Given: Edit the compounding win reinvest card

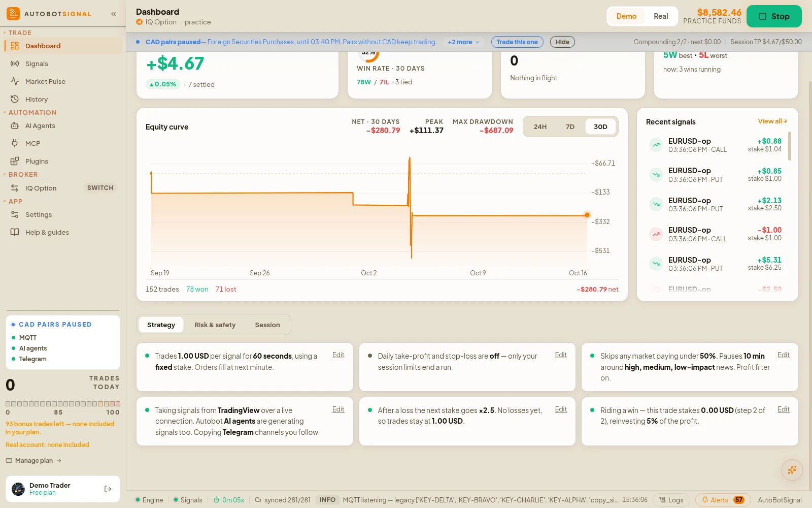Looking at the screenshot, I should point(784,409).
